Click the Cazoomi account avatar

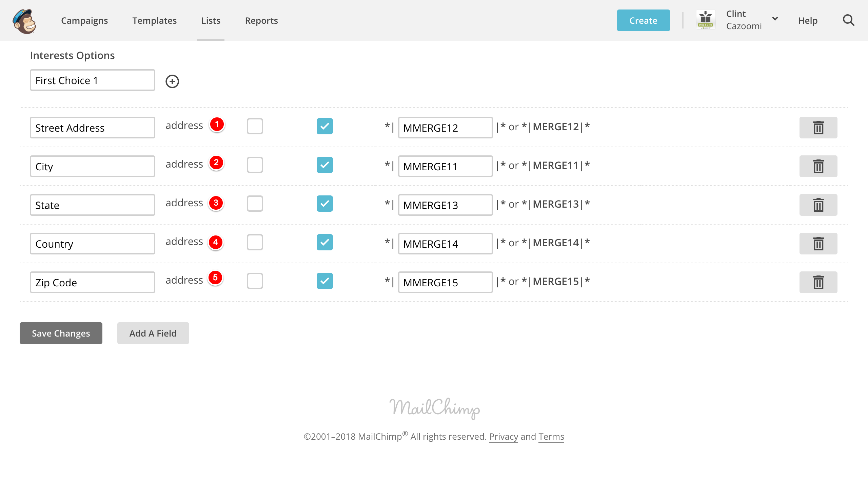coord(706,20)
